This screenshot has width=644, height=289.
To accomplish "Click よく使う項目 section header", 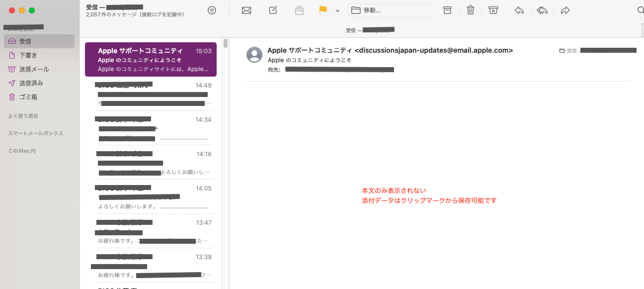I will (23, 116).
